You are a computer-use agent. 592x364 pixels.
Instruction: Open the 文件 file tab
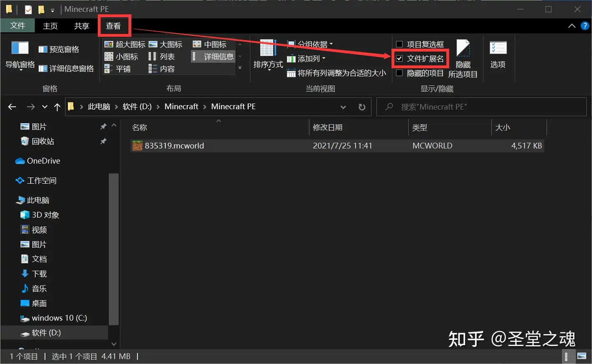tap(18, 26)
